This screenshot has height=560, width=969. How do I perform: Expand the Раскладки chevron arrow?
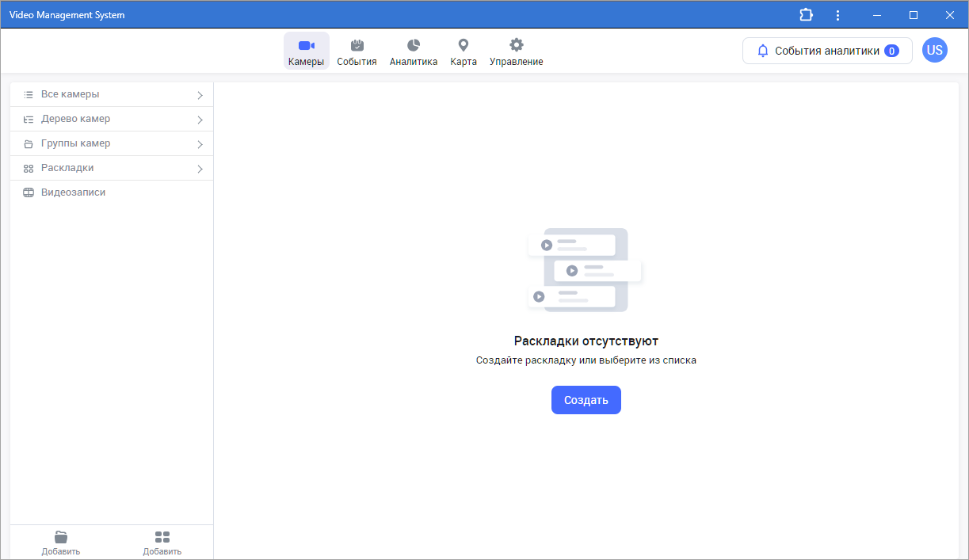coord(200,169)
